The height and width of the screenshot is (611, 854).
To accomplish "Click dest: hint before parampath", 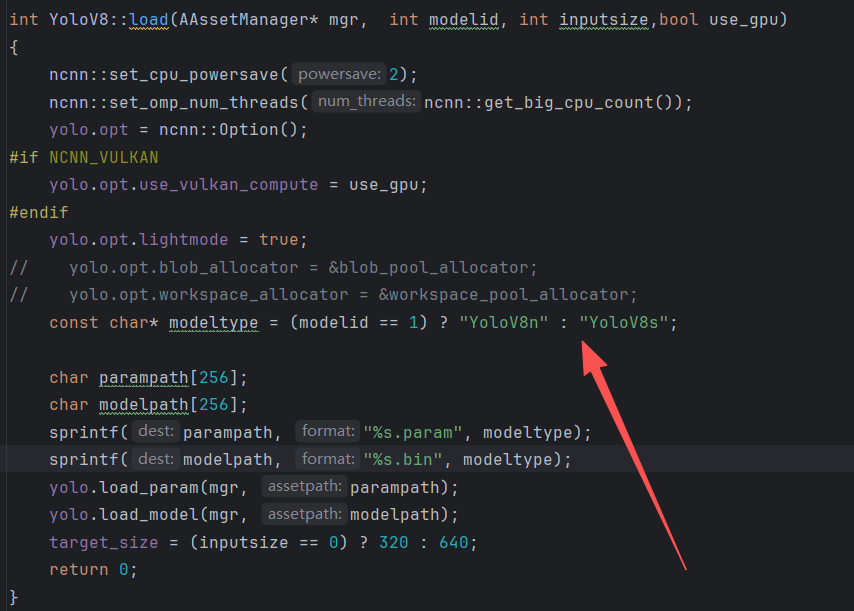I will click(x=156, y=431).
